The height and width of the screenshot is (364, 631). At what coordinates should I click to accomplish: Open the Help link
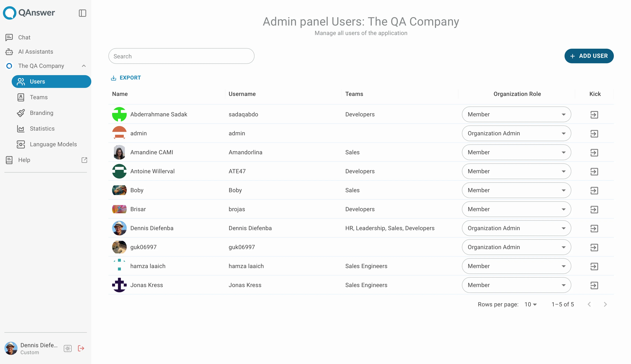point(24,160)
